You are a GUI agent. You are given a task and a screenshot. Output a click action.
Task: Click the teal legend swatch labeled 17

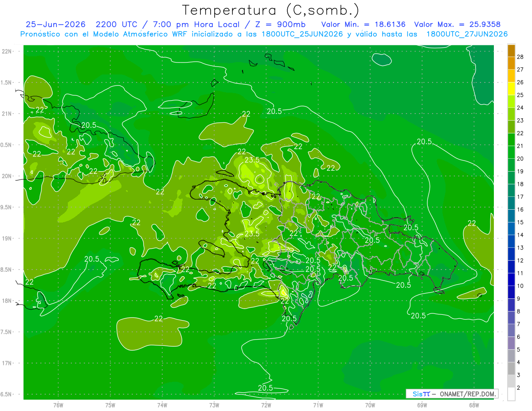[x=511, y=191]
